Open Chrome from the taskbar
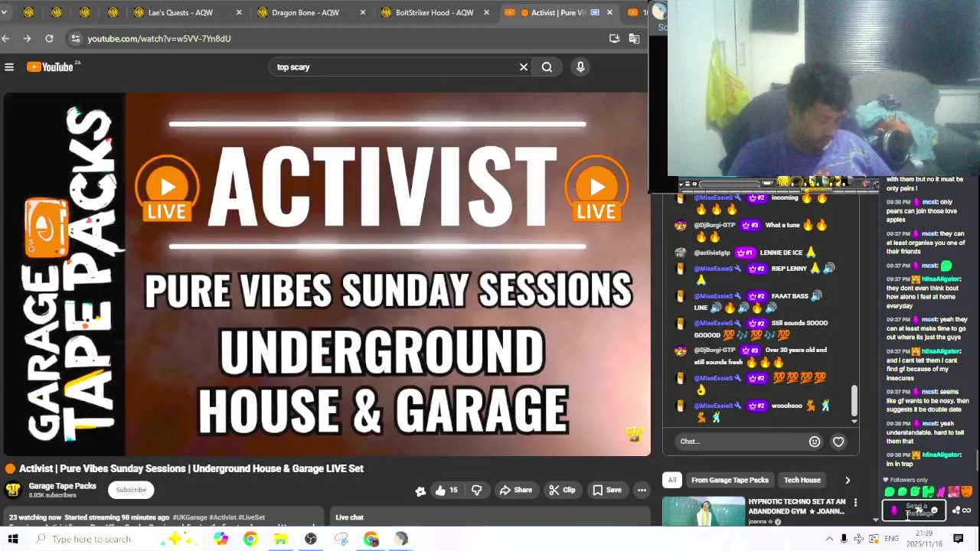 point(250,539)
